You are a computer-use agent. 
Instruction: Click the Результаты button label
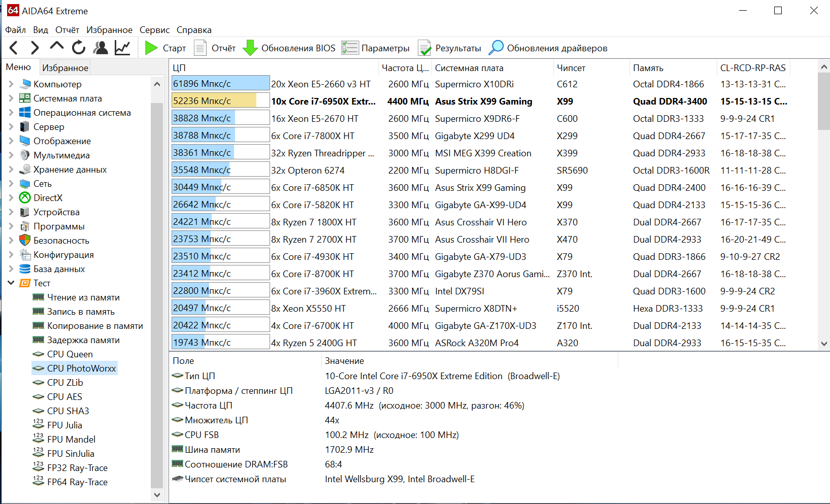coord(458,48)
